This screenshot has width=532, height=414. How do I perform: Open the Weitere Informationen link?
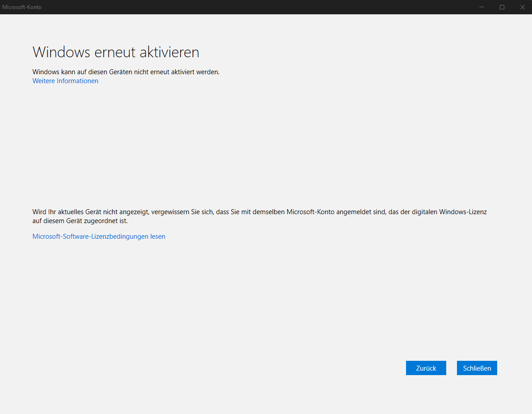click(x=65, y=81)
